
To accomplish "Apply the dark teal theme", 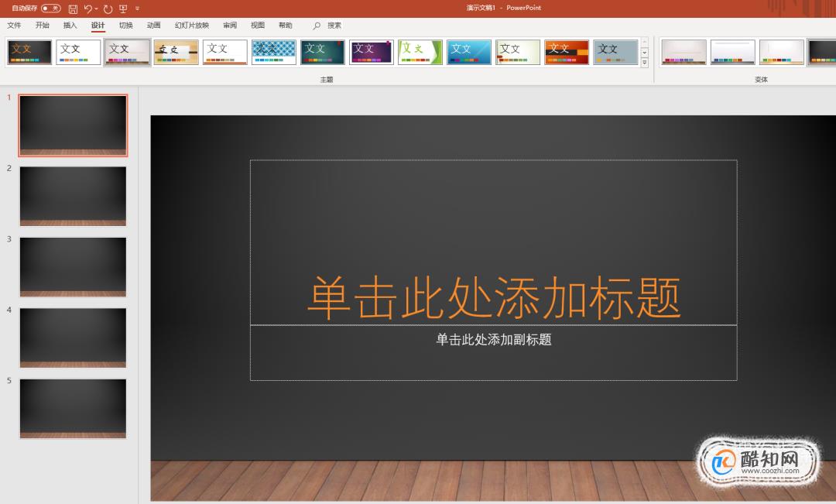I will pyautogui.click(x=323, y=53).
